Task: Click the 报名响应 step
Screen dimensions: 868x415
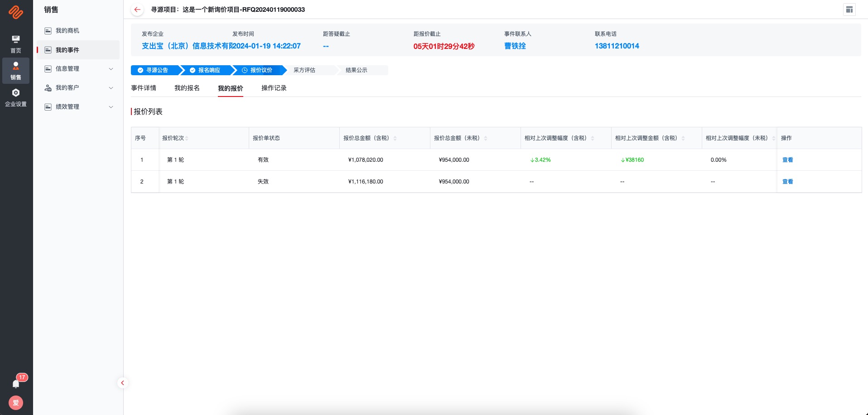Action: point(208,70)
